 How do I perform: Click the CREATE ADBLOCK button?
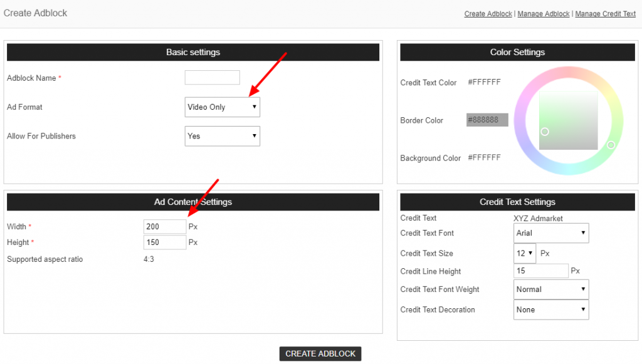(x=320, y=354)
